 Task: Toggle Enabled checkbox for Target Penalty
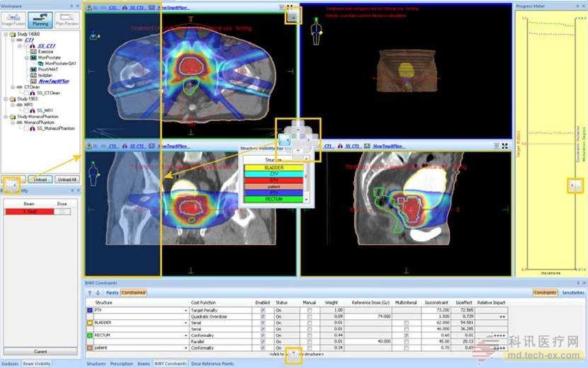(263, 310)
